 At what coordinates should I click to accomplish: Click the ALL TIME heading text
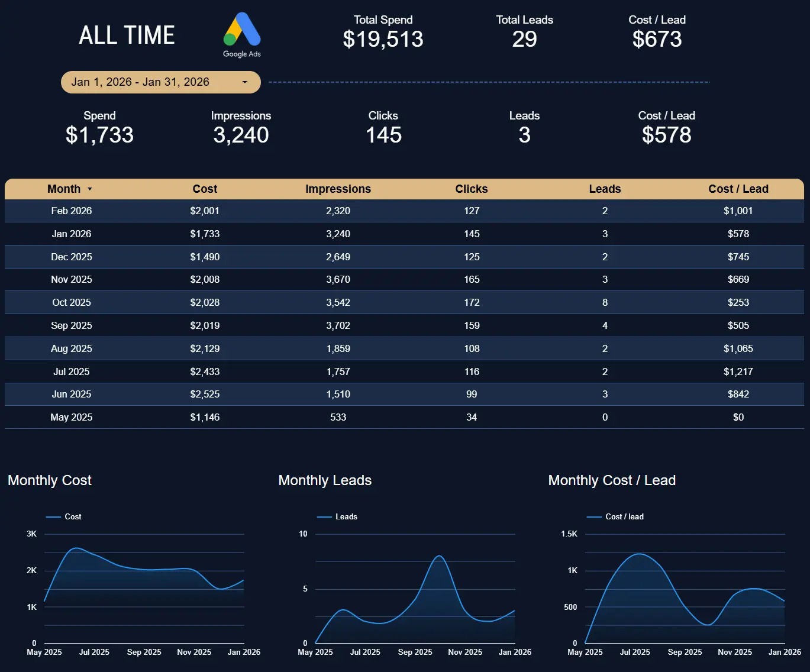pyautogui.click(x=127, y=35)
